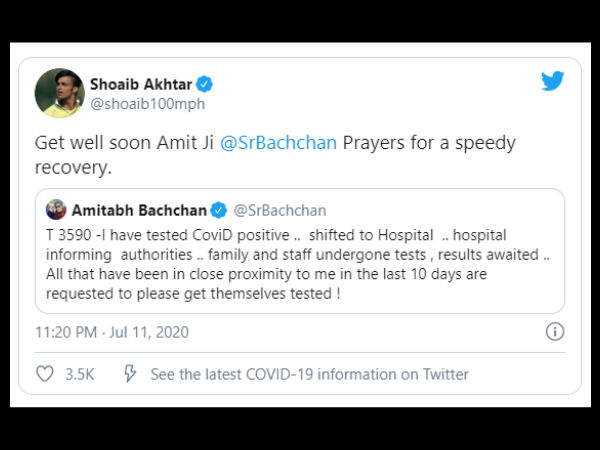Image resolution: width=600 pixels, height=450 pixels.
Task: Open the Shoaib Akhtar display name
Action: (141, 84)
